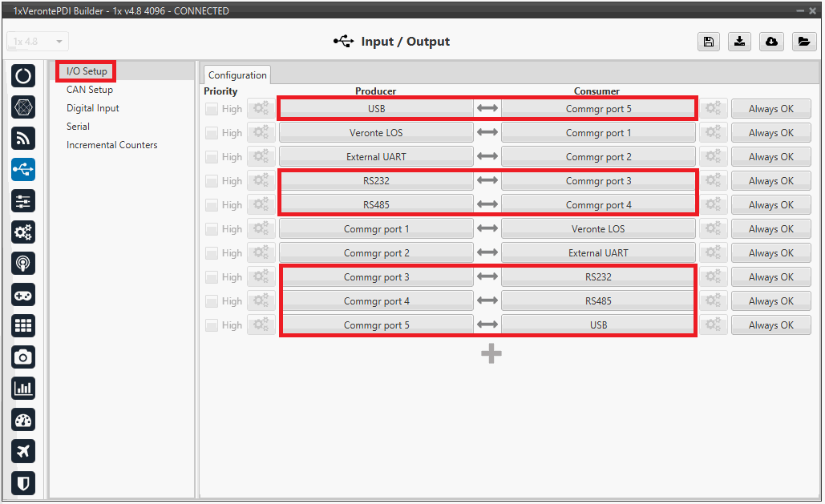Open the camera section in sidebar
825x504 pixels.
pyautogui.click(x=23, y=357)
